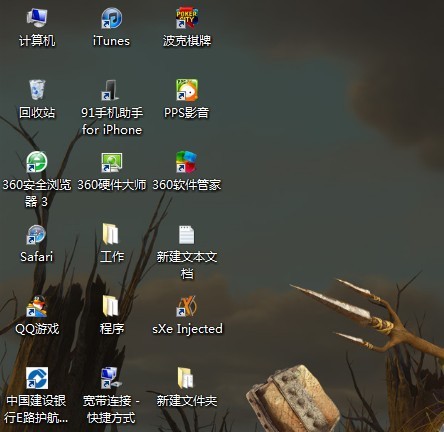Click the "sXe Injected" label text

187,329
